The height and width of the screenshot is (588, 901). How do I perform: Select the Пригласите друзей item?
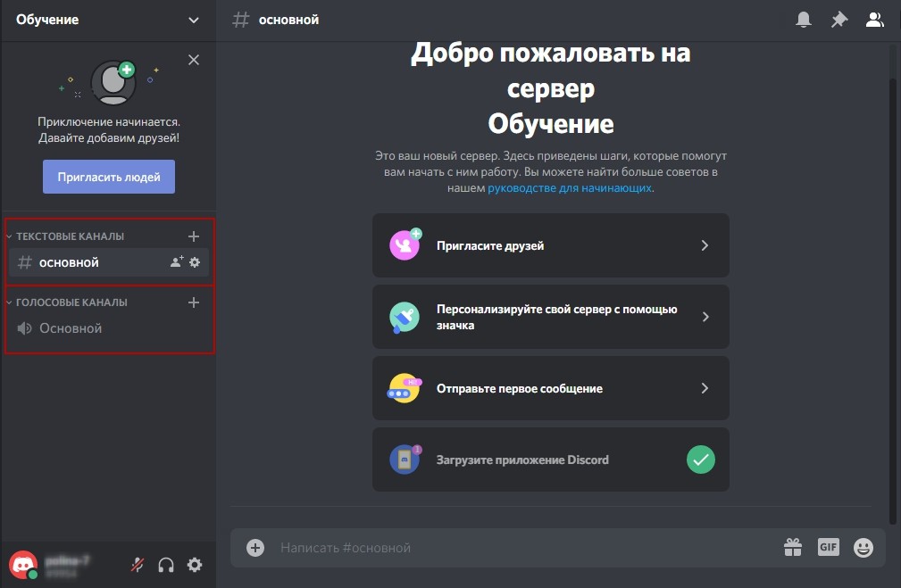550,245
